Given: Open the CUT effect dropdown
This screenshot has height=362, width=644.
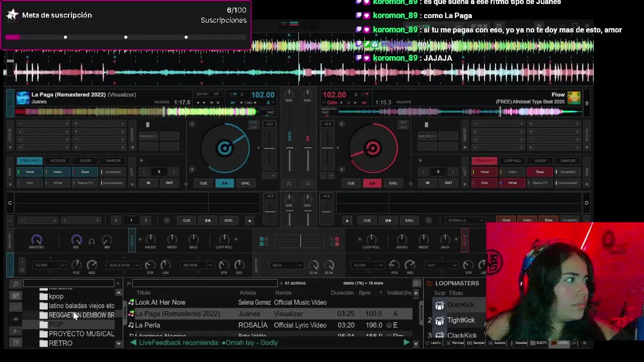Looking at the screenshot, I should click(x=441, y=265).
